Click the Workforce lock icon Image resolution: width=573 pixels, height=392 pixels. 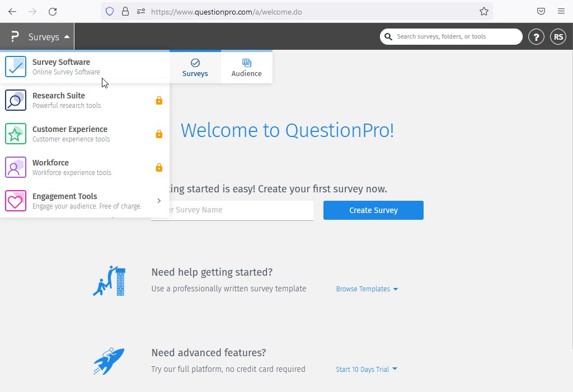[159, 168]
